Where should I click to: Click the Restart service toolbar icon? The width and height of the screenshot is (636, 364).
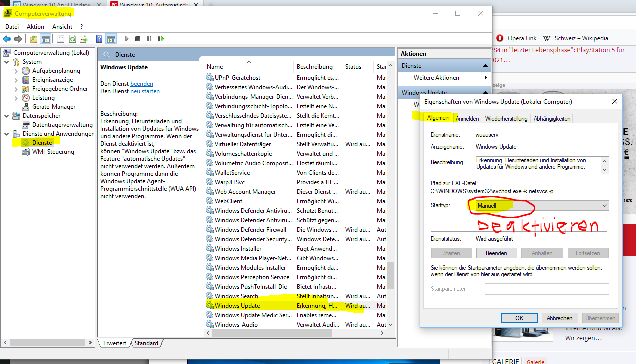pos(161,39)
